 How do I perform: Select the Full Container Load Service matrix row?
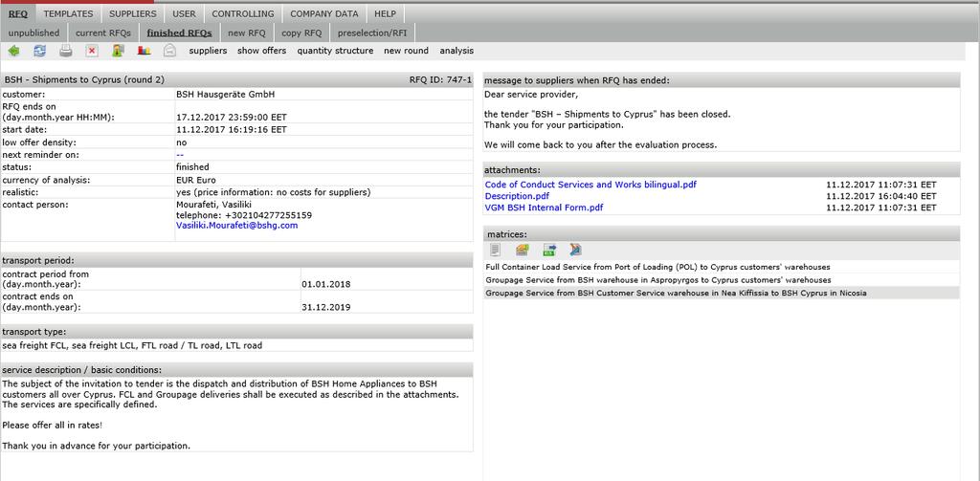click(x=722, y=267)
